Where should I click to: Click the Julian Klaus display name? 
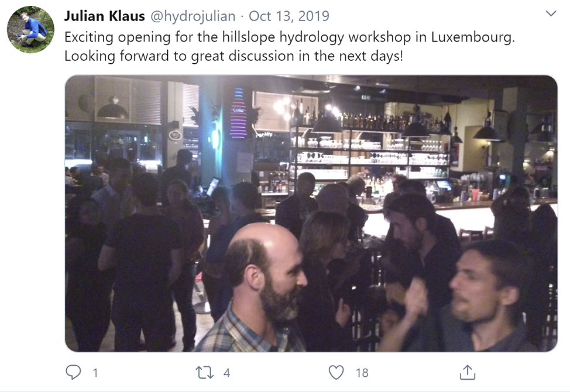coord(104,16)
